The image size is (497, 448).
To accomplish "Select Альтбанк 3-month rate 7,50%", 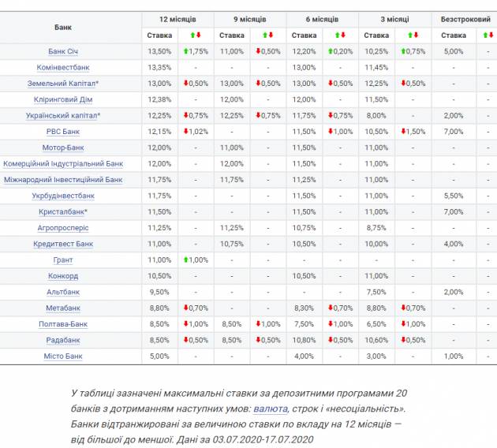I will pyautogui.click(x=376, y=292).
